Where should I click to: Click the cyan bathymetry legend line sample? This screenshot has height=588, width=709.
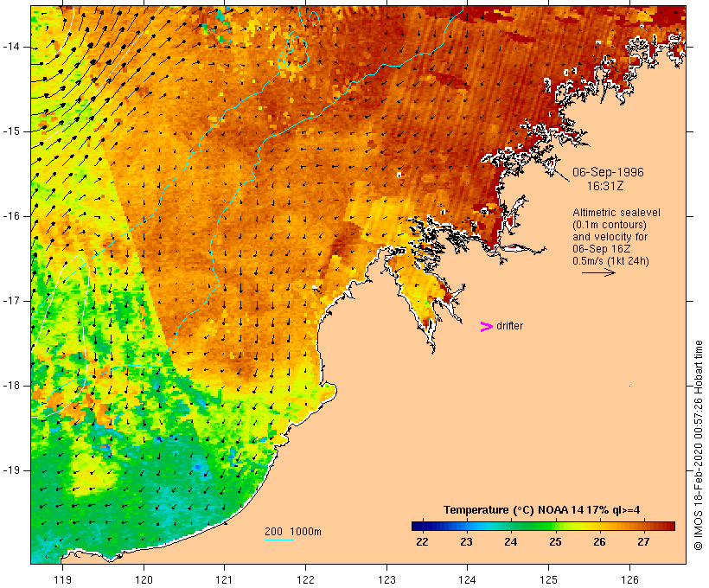coord(279,540)
